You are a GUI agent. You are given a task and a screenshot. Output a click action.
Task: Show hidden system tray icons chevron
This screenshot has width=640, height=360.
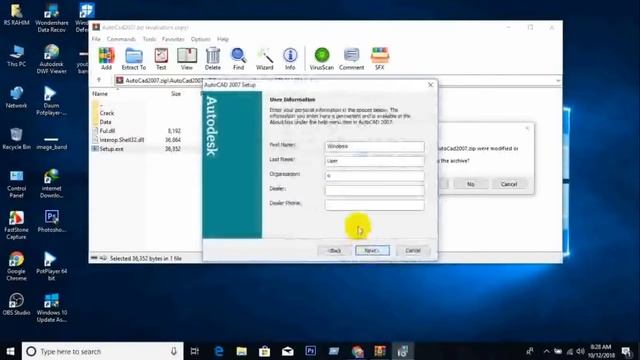point(547,351)
